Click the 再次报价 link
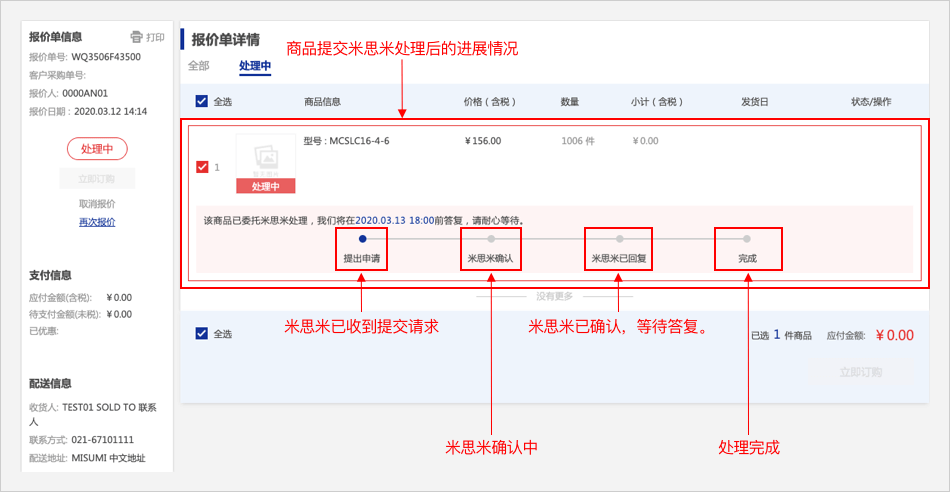Viewport: 950px width, 492px height. tap(97, 222)
